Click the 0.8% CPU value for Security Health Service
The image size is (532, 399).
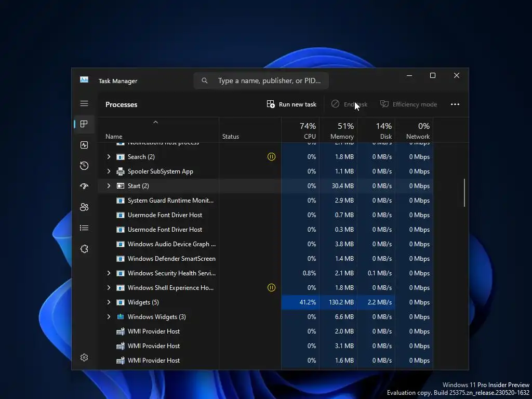309,273
